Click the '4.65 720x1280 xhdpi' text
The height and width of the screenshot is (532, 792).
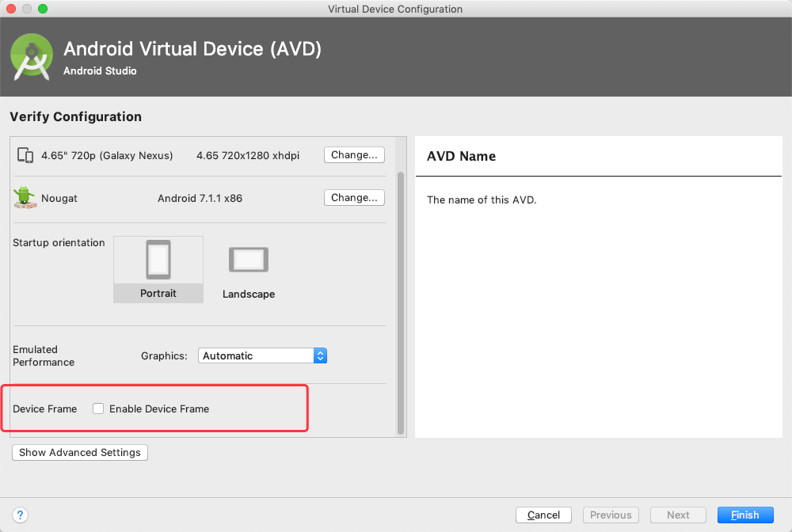pyautogui.click(x=248, y=155)
